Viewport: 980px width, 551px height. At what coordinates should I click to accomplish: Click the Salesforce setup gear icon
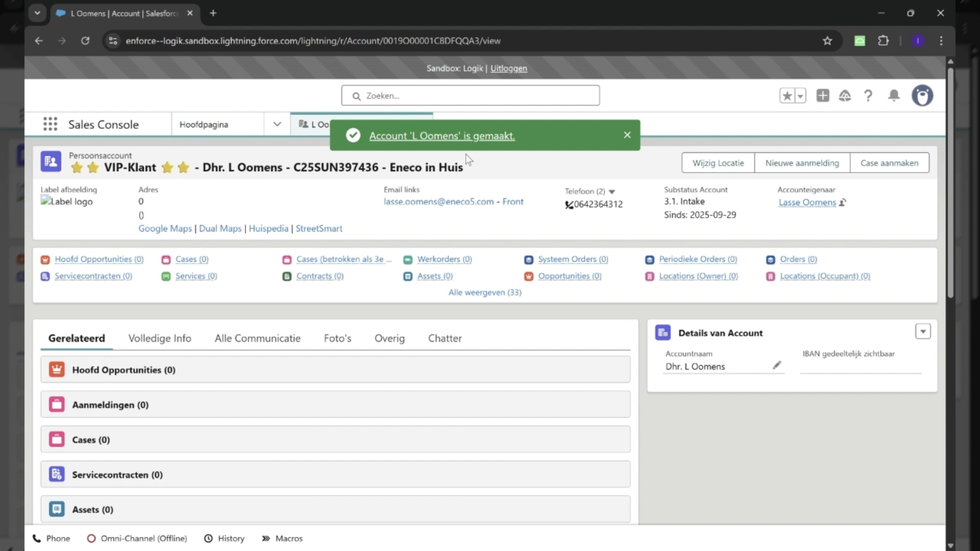(x=845, y=95)
